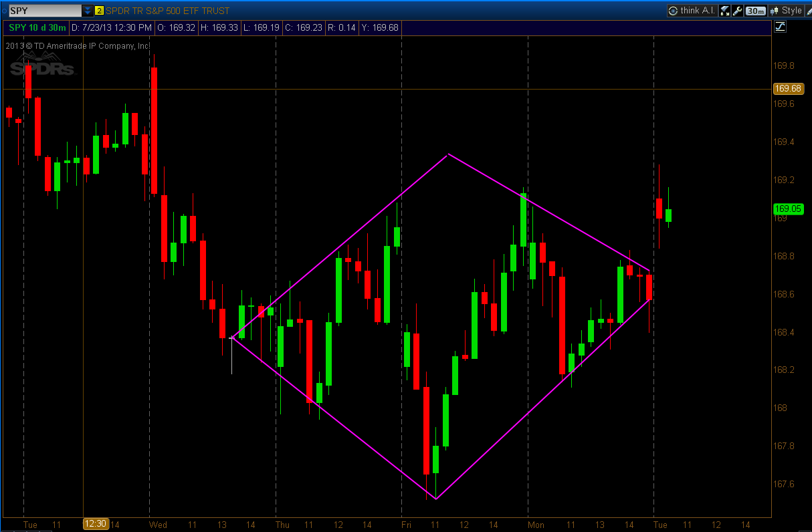This screenshot has height=532, width=812.
Task: Click the 'Fri' date axis label
Action: (406, 525)
